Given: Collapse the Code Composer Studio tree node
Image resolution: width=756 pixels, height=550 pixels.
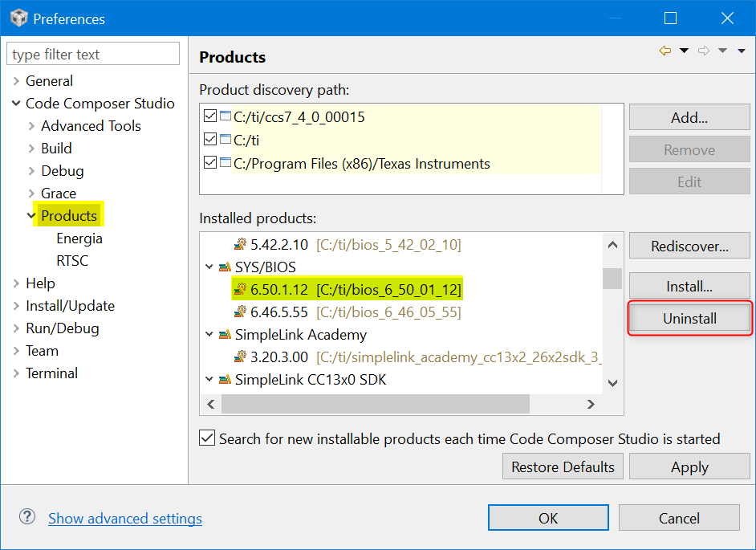Looking at the screenshot, I should [17, 104].
